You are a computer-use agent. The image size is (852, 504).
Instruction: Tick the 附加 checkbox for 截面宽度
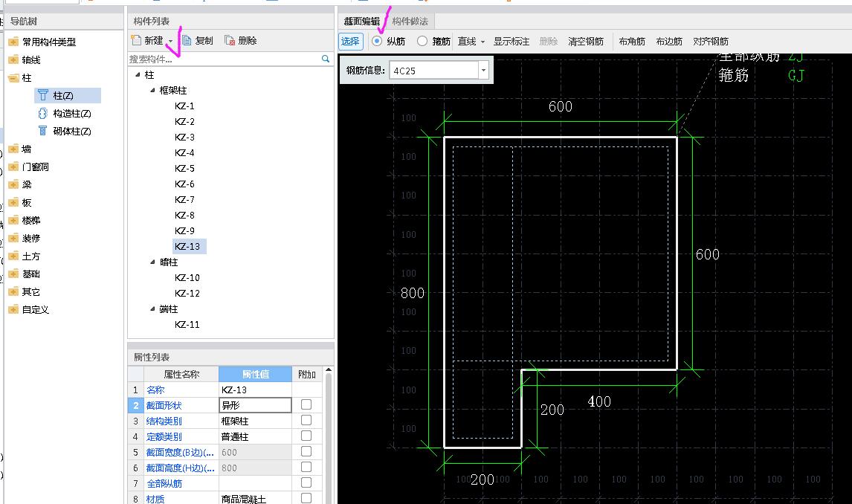[306, 451]
